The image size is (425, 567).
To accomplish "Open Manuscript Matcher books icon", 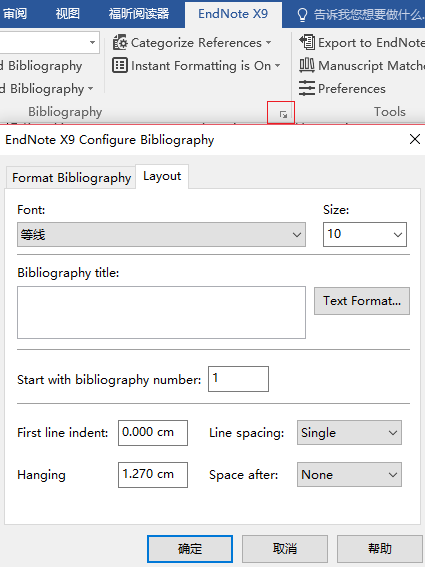I will (x=307, y=65).
